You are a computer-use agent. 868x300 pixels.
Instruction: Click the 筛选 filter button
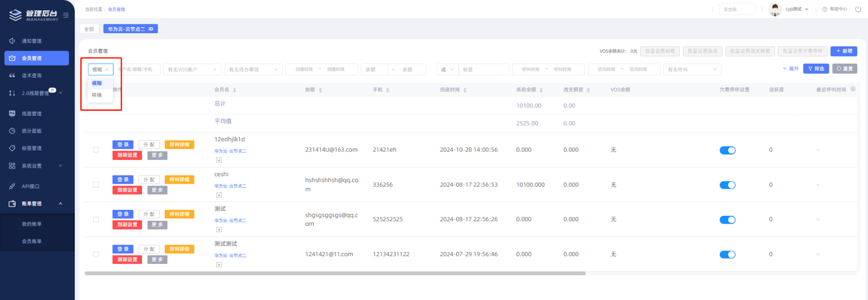point(816,69)
